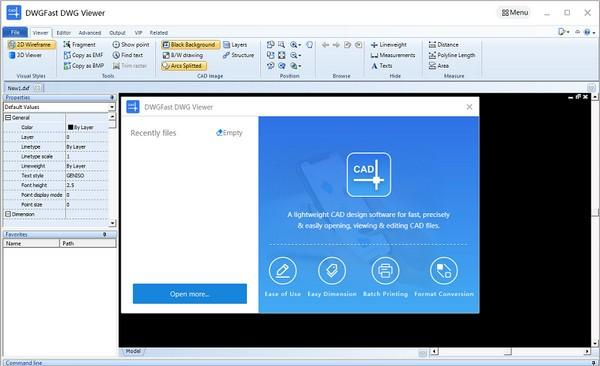Viewport: 600px width, 366px height.
Task: Click the Easy Dimension feature icon
Action: click(x=332, y=271)
